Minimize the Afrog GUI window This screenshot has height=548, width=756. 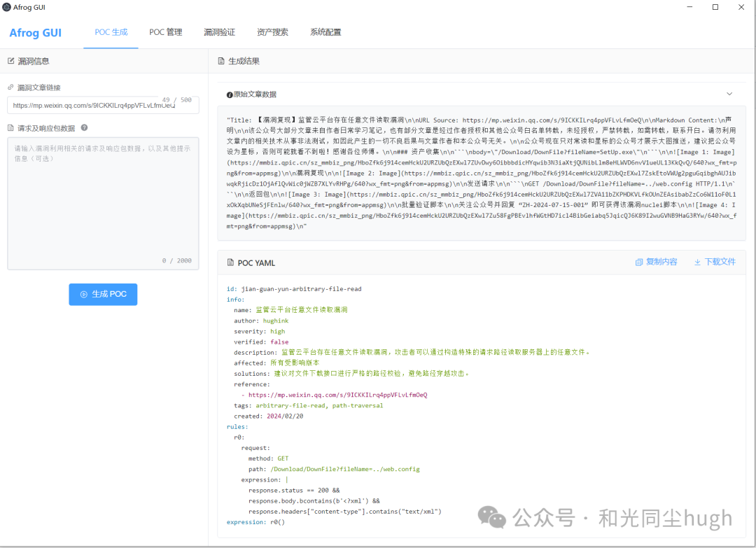689,7
